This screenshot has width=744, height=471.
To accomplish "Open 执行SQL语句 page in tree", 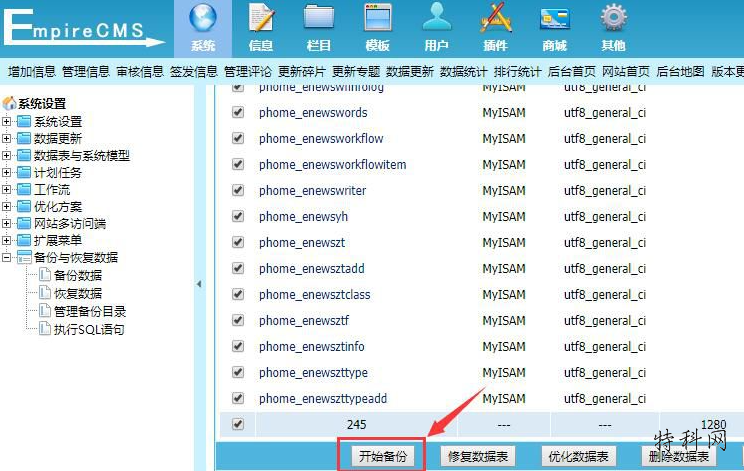I will pyautogui.click(x=89, y=329).
